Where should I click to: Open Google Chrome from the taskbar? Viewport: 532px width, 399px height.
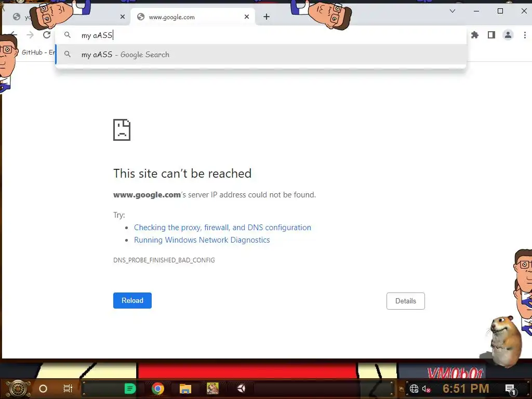158,389
